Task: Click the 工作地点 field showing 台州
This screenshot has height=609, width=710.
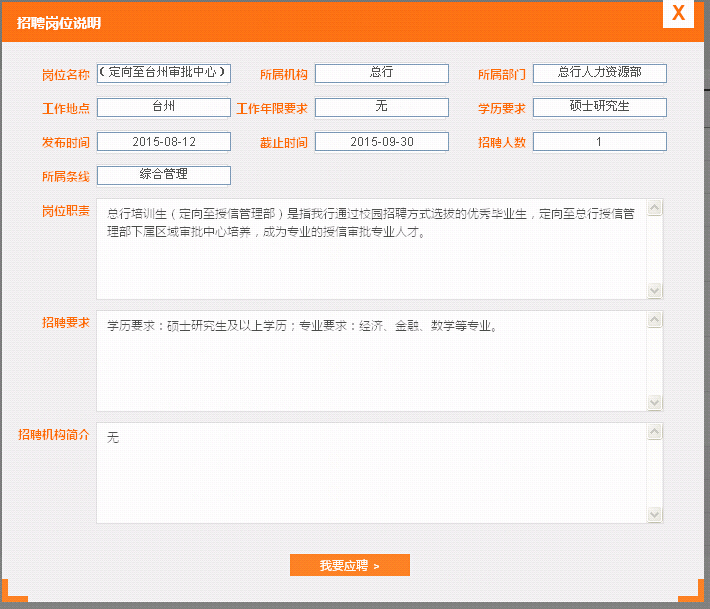Action: (164, 107)
